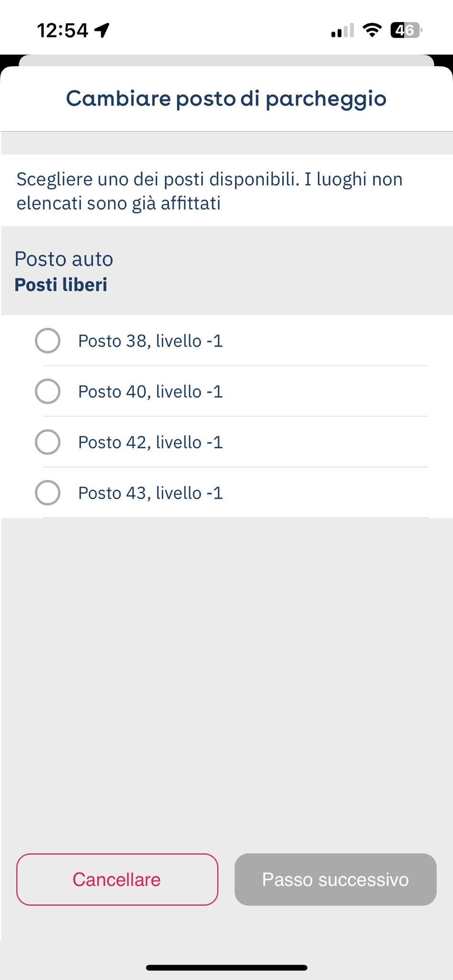The height and width of the screenshot is (980, 453).
Task: Tap the bold "Posti liberi" subheading
Action: coord(61,285)
